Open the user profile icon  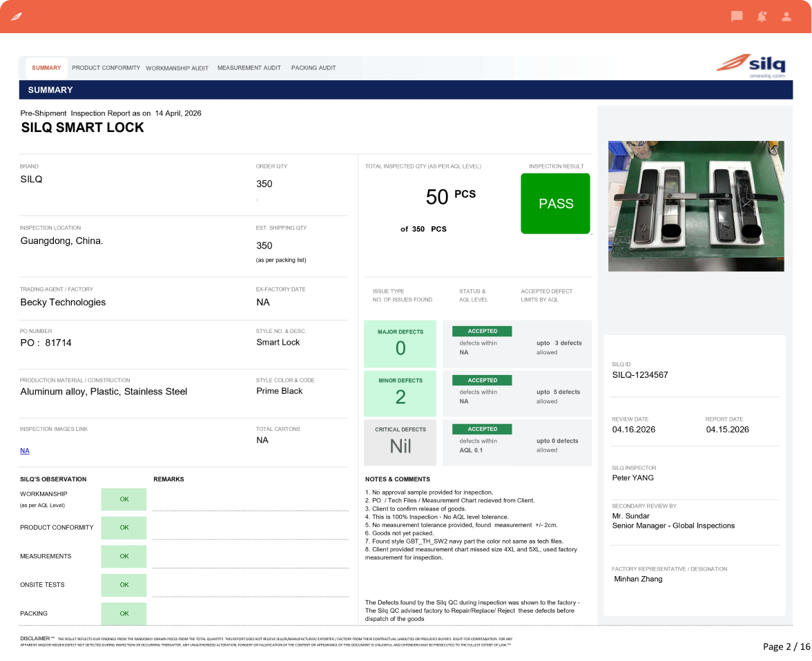[786, 17]
